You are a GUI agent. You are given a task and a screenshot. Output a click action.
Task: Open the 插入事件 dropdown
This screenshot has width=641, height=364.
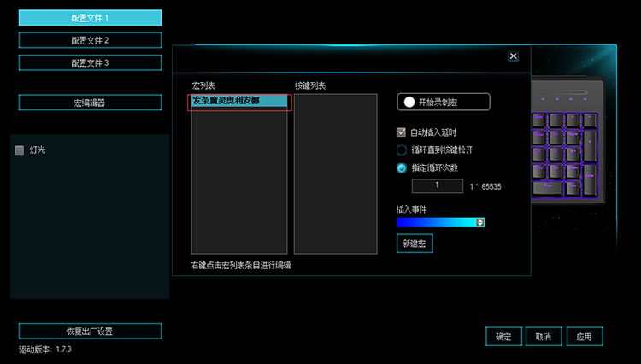[x=441, y=222]
